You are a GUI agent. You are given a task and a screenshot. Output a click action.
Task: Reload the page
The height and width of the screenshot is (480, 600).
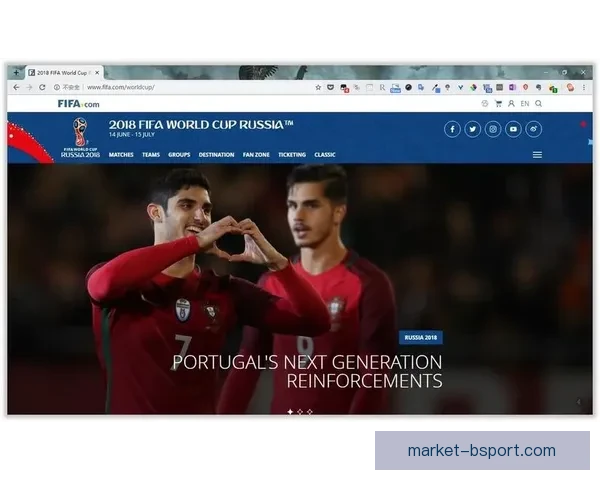42,87
